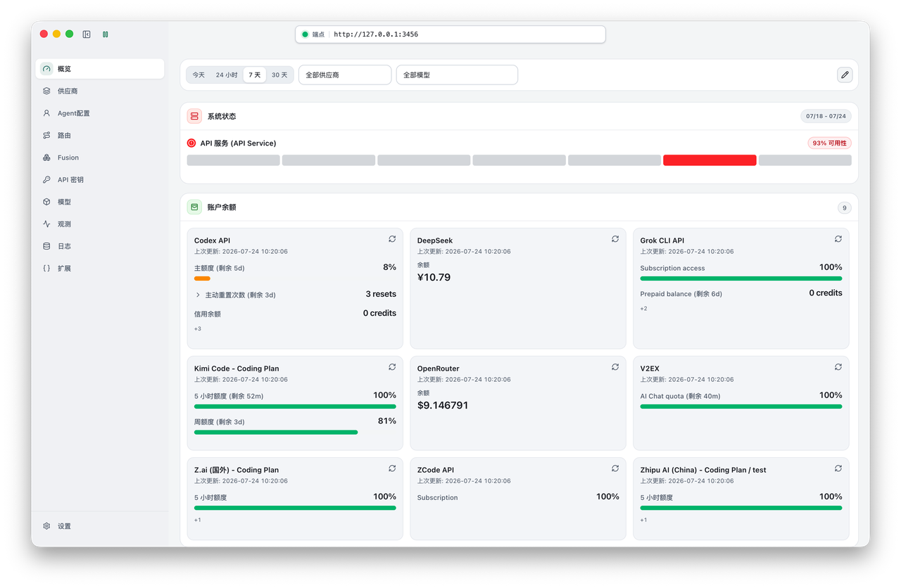Viewport: 901px width, 588px height.
Task: Expand the 主动重置次数 row chevron
Action: pyautogui.click(x=198, y=295)
